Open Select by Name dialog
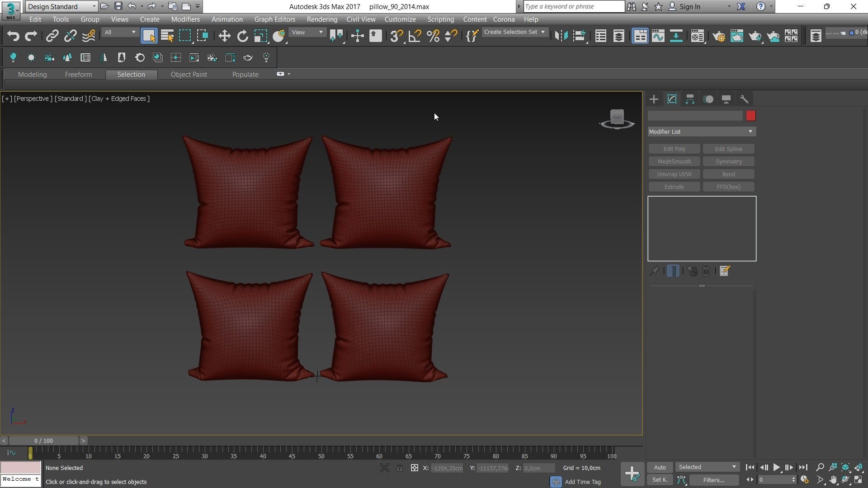 coord(167,36)
